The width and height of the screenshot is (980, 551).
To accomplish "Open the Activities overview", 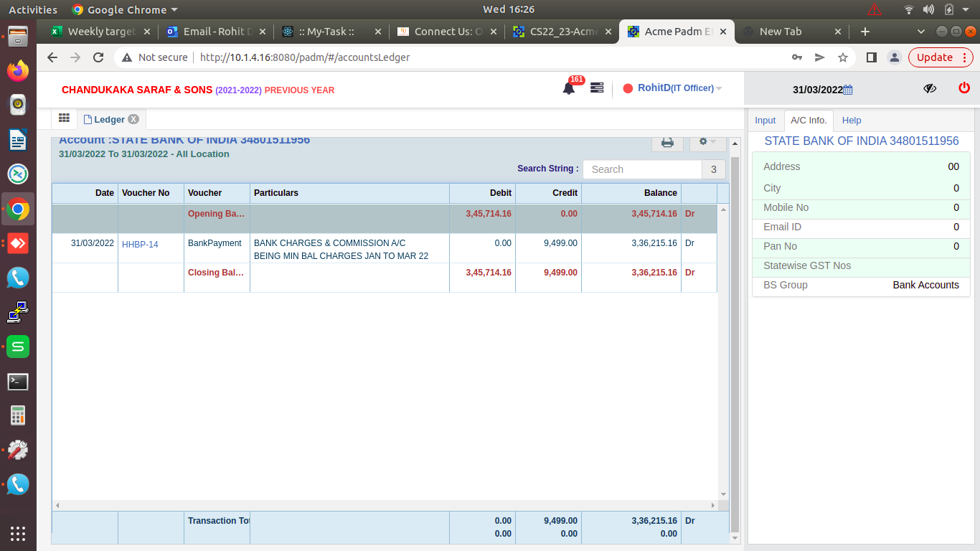I will (33, 9).
